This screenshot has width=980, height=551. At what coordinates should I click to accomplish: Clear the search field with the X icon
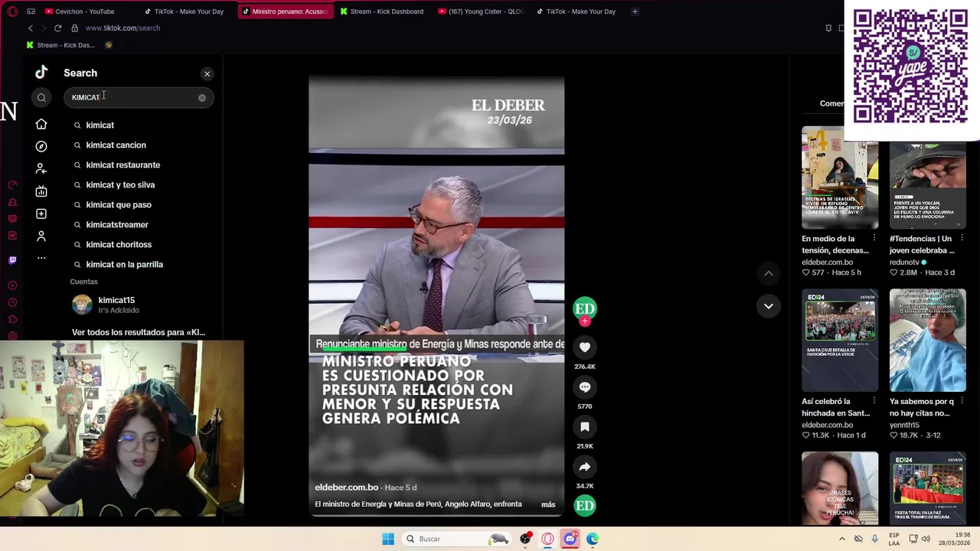(x=202, y=98)
